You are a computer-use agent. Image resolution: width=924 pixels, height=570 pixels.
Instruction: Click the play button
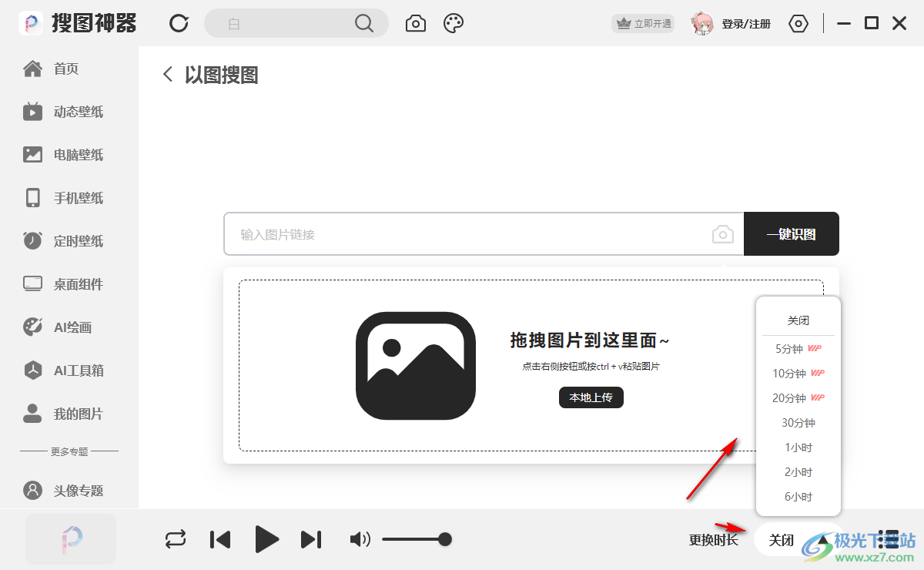click(266, 539)
